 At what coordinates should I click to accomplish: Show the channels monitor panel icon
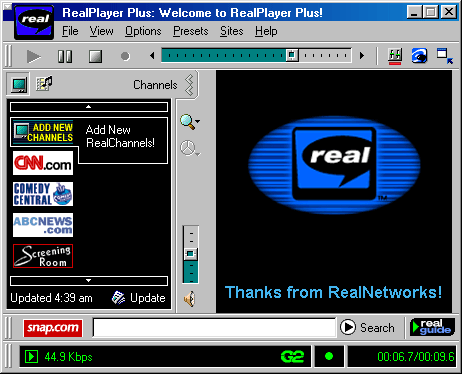point(19,84)
